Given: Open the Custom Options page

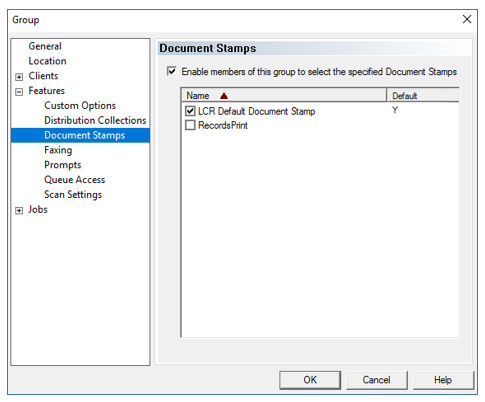Looking at the screenshot, I should [x=80, y=105].
